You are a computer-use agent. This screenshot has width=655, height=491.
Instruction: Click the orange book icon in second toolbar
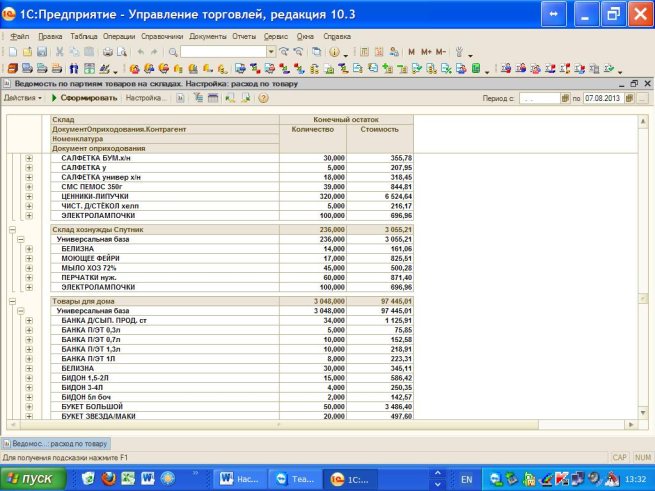pyautogui.click(x=13, y=68)
